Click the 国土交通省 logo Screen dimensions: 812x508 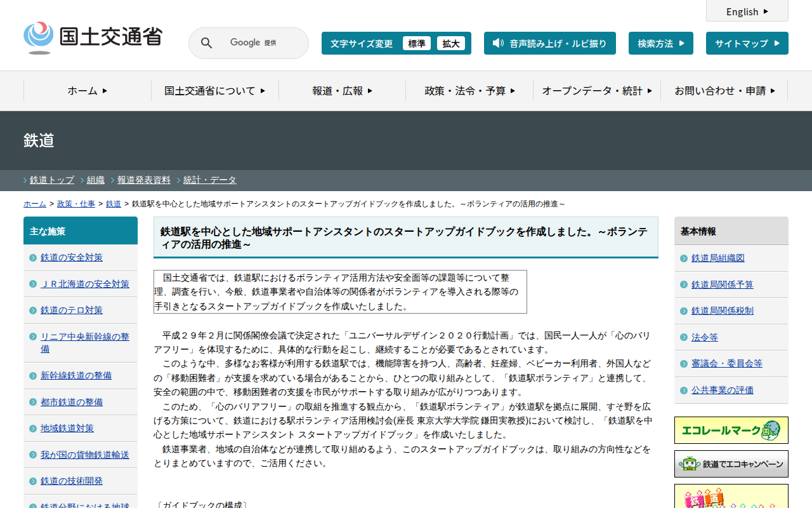[93, 38]
